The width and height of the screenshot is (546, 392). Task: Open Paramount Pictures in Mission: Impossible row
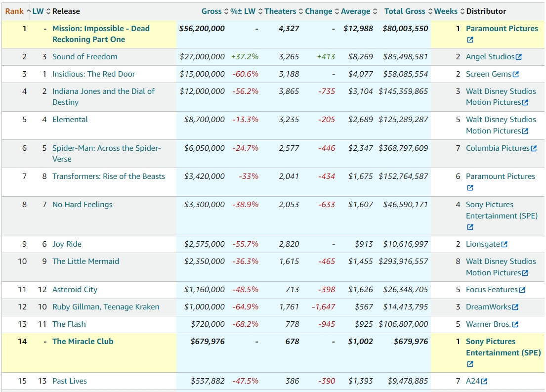click(502, 29)
